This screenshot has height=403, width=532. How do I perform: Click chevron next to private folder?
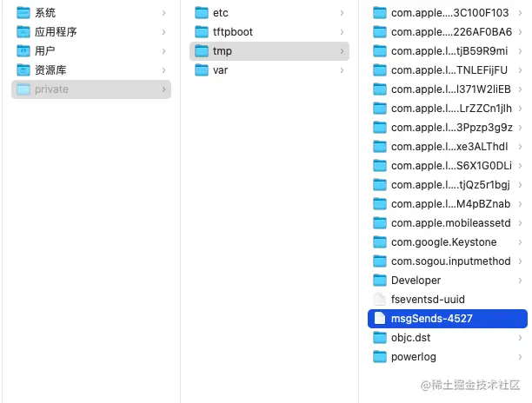(x=164, y=89)
